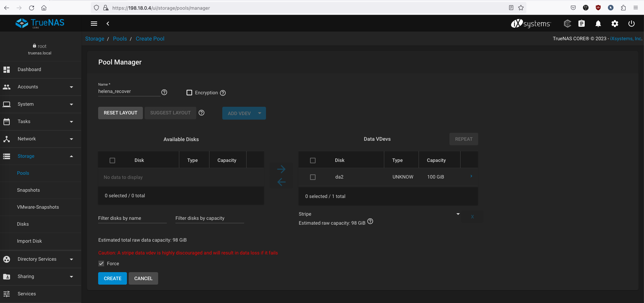Image resolution: width=644 pixels, height=303 pixels.
Task: Click the Create button
Action: (112, 278)
